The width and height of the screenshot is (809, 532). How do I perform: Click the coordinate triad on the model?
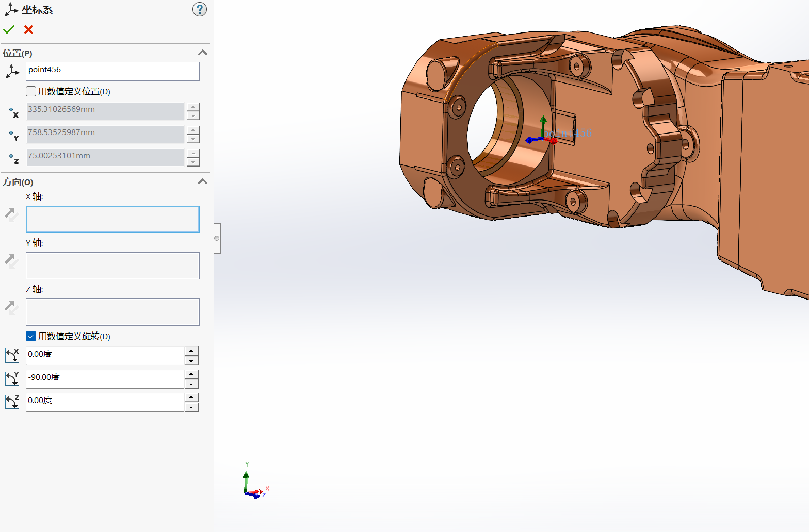[542, 137]
